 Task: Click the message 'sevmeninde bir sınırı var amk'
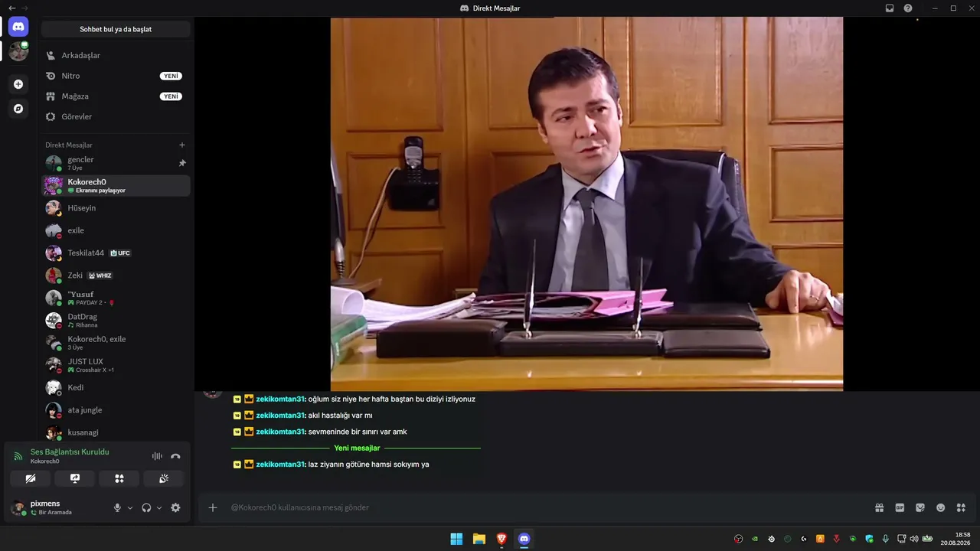point(358,432)
